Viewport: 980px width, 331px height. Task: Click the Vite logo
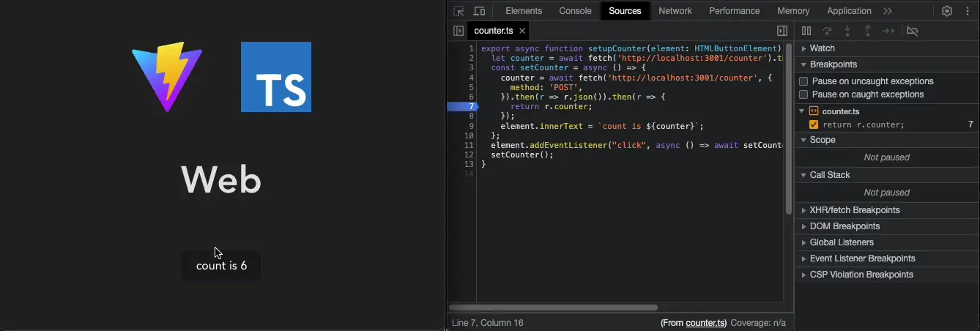167,77
